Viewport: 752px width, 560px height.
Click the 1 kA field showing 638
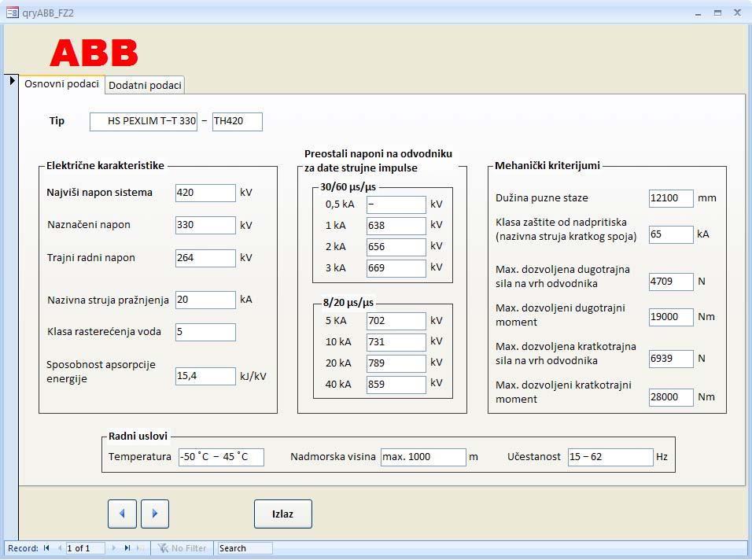pos(396,226)
